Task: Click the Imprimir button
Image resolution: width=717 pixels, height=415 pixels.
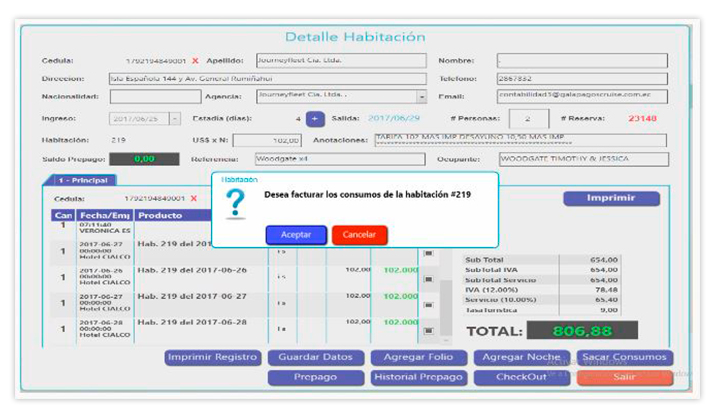Action: (610, 198)
